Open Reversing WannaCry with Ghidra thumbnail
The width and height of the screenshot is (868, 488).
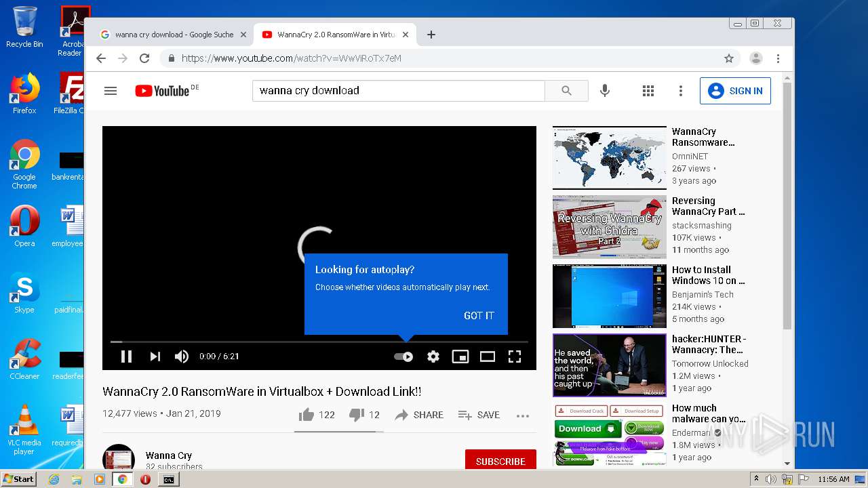coord(610,226)
